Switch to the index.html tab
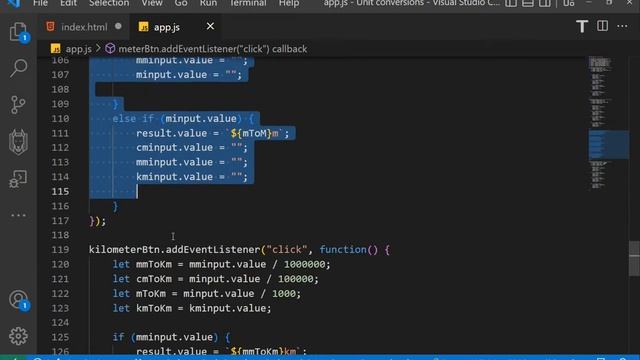The height and width of the screenshot is (360, 640). (x=84, y=27)
